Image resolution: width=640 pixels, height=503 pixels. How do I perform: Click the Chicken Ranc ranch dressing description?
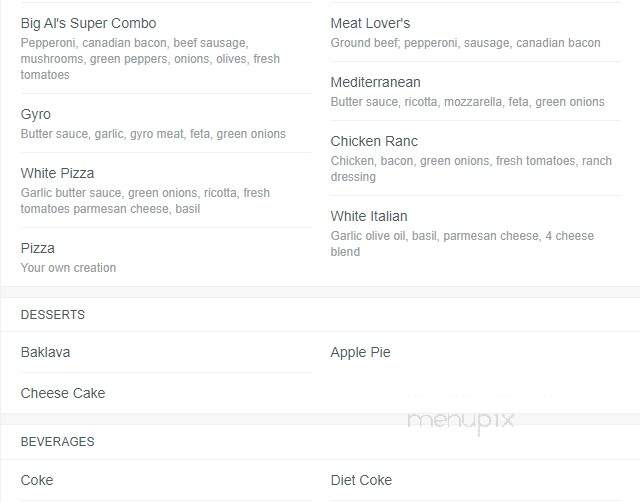471,169
